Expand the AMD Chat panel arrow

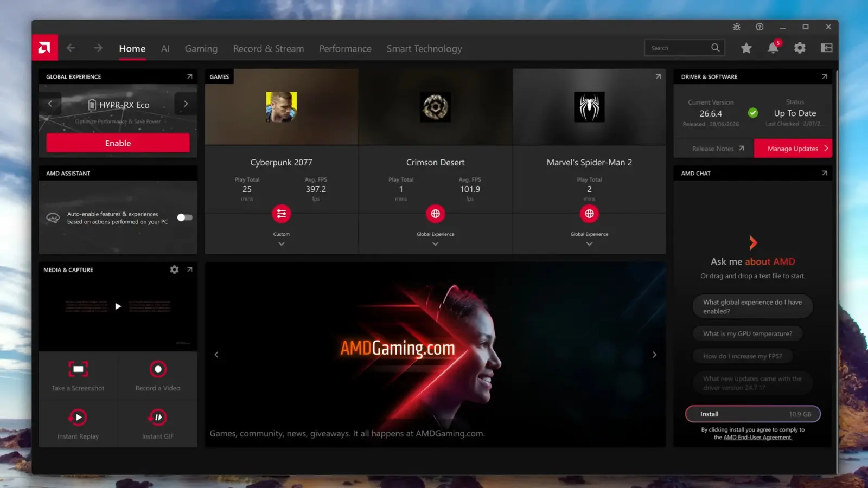[x=825, y=173]
